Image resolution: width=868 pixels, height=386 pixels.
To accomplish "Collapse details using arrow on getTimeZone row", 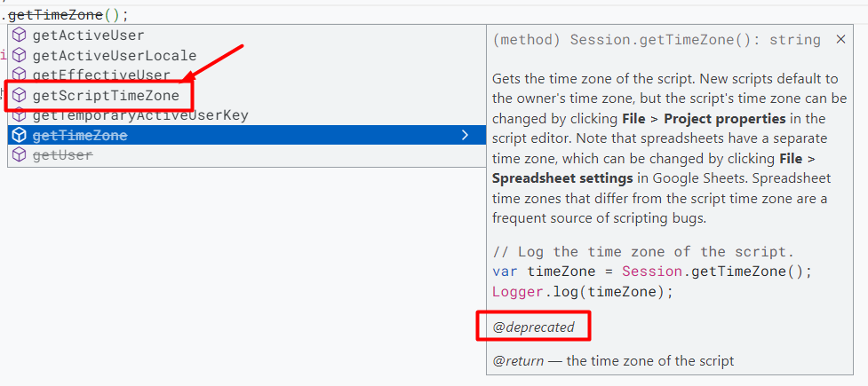I will pyautogui.click(x=464, y=136).
